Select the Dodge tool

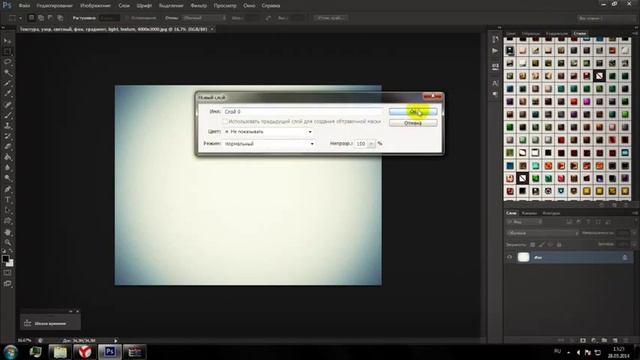pos(7,179)
